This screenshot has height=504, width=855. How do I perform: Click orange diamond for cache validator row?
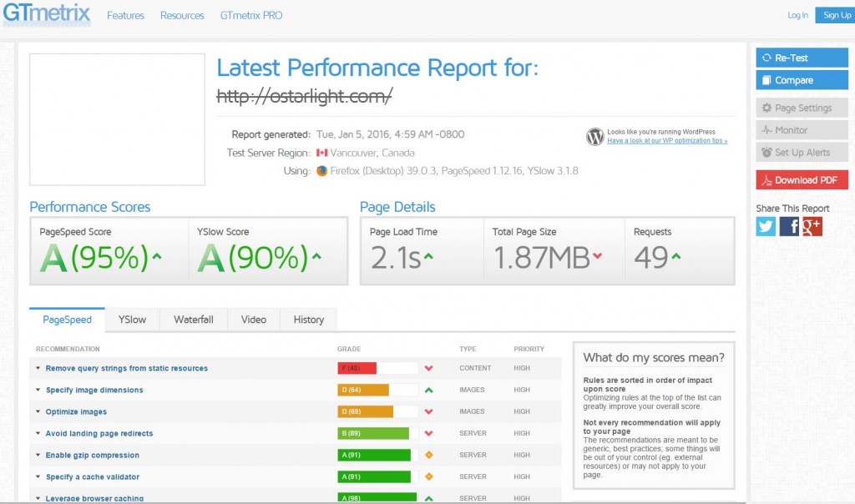(428, 476)
